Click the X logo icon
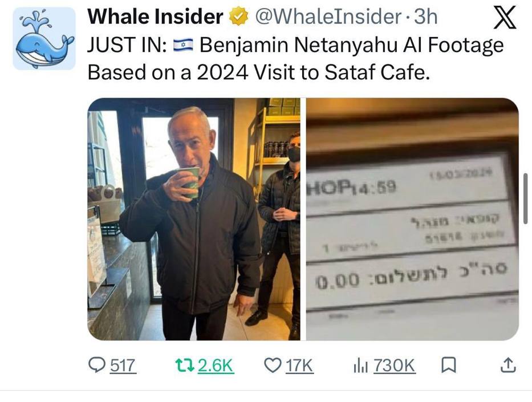532x402 pixels. click(x=505, y=17)
